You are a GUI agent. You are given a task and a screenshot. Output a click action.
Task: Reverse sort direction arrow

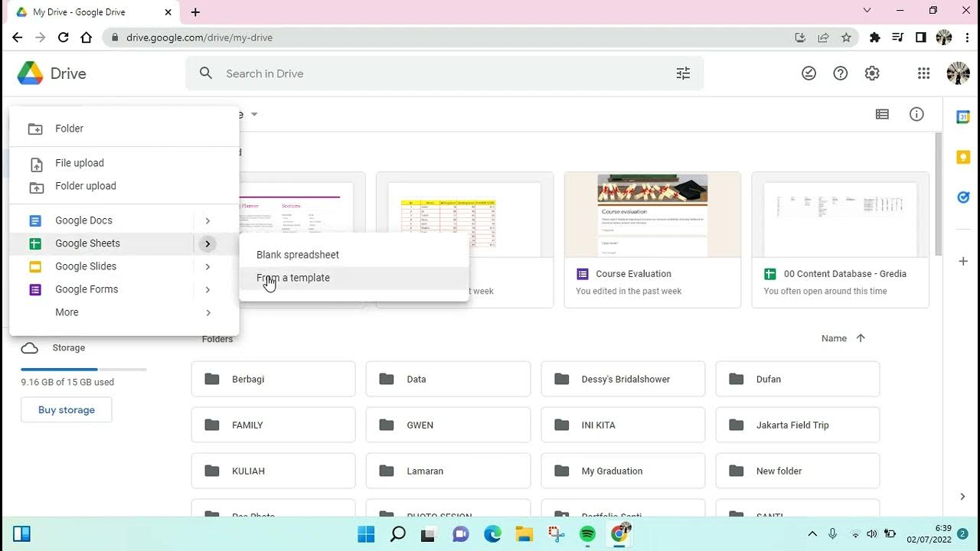(x=861, y=338)
